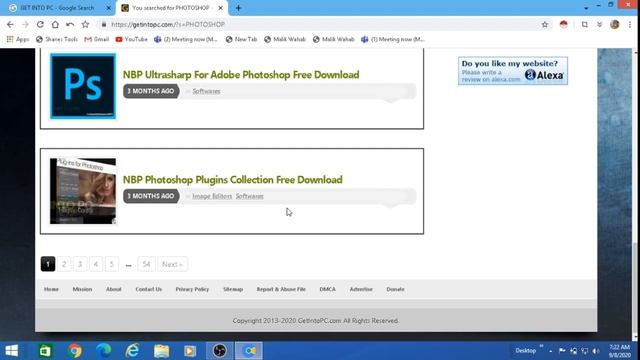Bookmark this page with address bar star
640x360 pixels.
tap(545, 24)
